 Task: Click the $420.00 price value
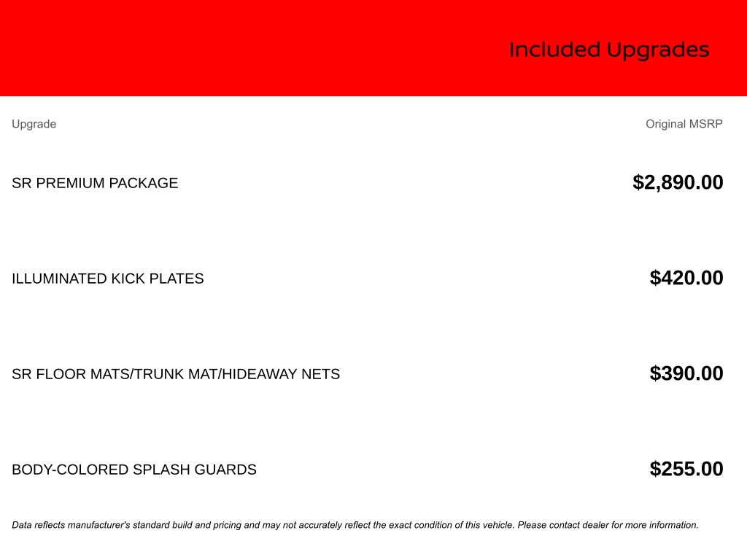[x=686, y=278]
